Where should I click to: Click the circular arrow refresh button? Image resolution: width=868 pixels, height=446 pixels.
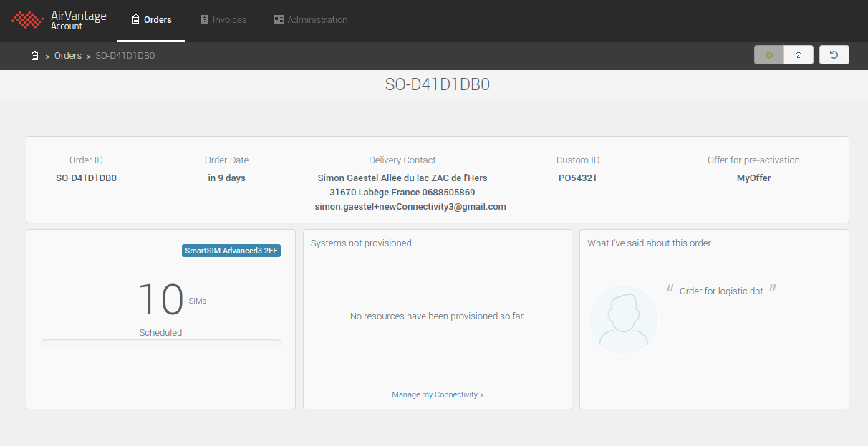[834, 55]
